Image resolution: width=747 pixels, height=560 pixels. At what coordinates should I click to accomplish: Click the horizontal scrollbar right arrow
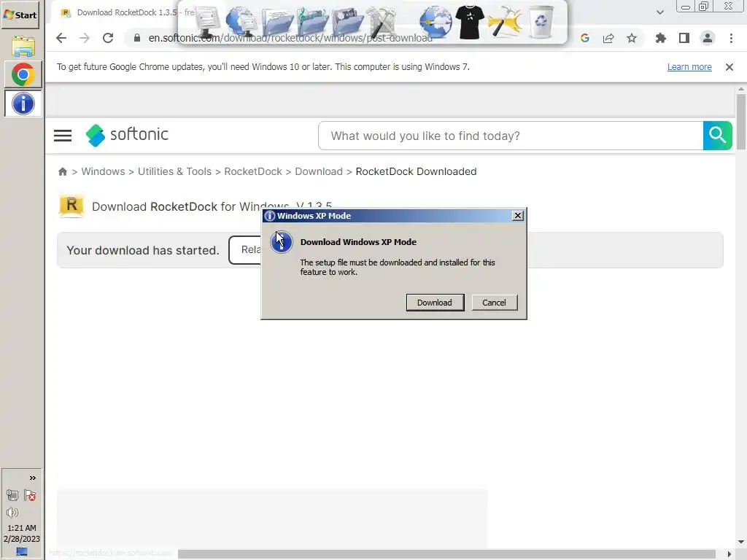pos(729,554)
